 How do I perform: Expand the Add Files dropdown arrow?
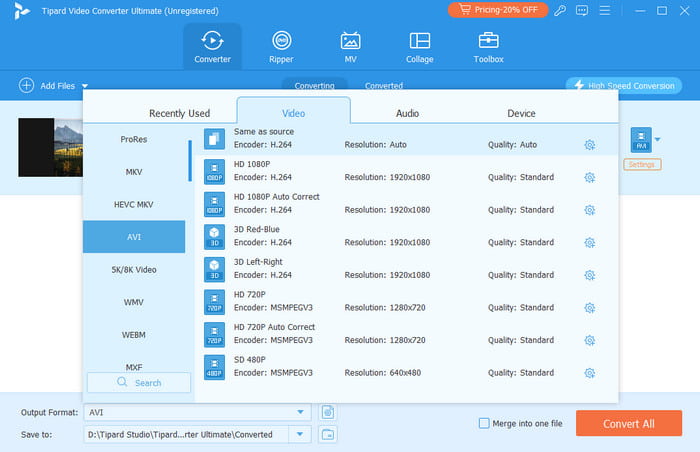[85, 86]
